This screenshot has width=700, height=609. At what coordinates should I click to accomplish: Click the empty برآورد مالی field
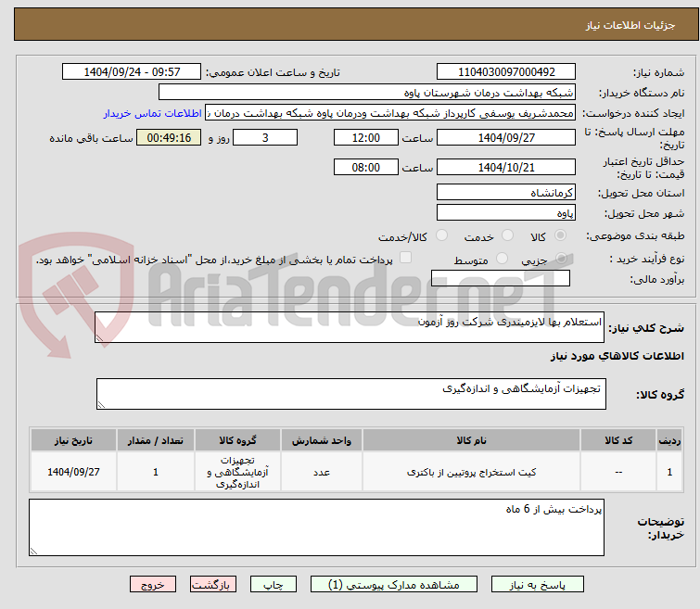pyautogui.click(x=501, y=278)
